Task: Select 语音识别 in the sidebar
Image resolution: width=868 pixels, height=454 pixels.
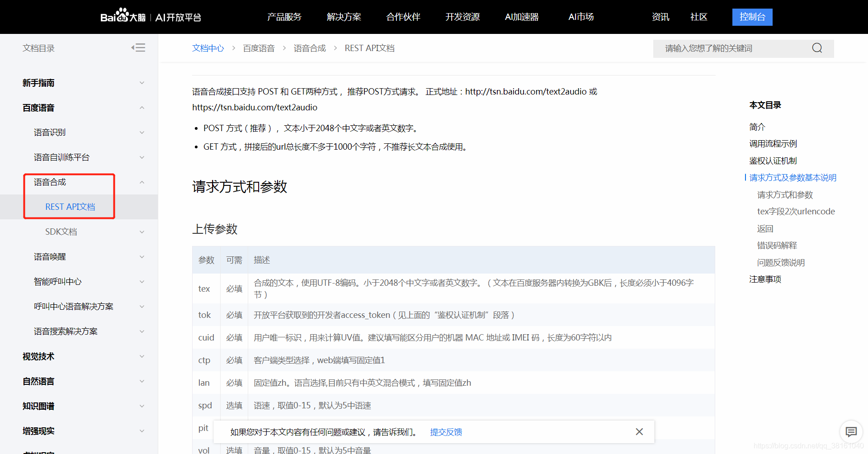Action: click(x=50, y=132)
